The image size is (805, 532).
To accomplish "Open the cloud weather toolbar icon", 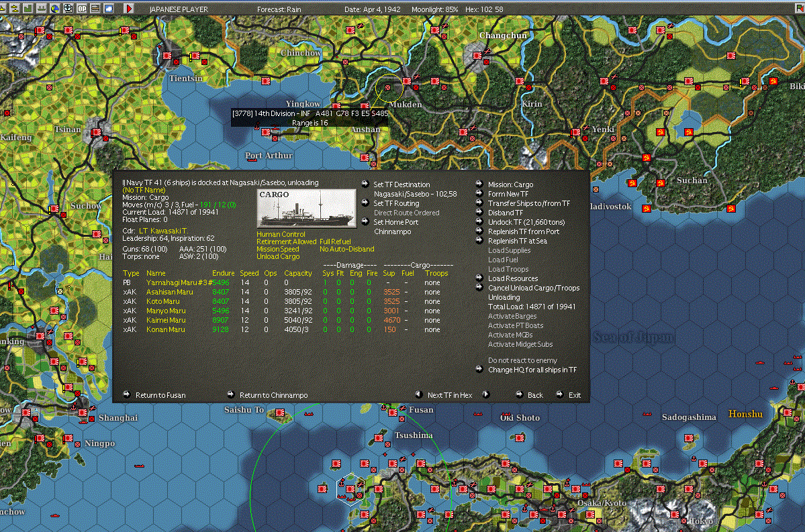I will 109,8.
